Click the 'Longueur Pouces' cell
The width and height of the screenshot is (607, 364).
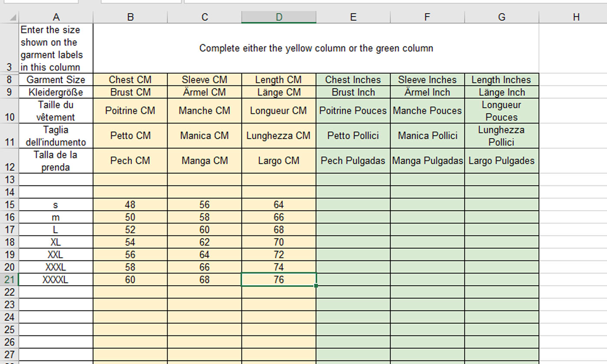tap(501, 111)
